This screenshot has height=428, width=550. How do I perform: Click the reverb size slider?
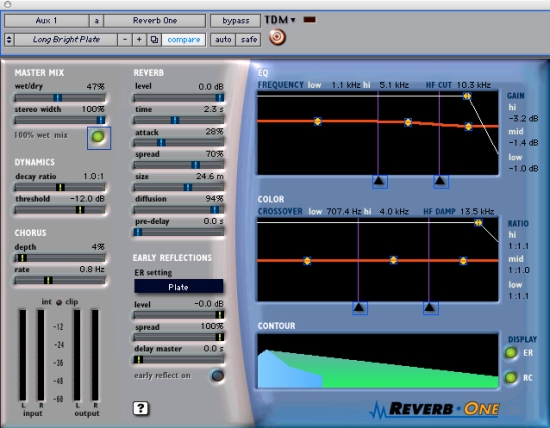click(x=179, y=187)
